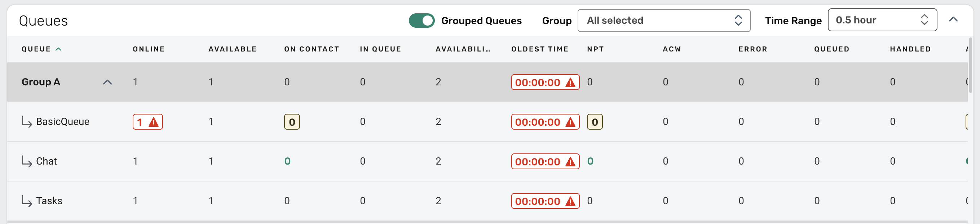Click the Tasks row oldest time warning triangle

[570, 201]
